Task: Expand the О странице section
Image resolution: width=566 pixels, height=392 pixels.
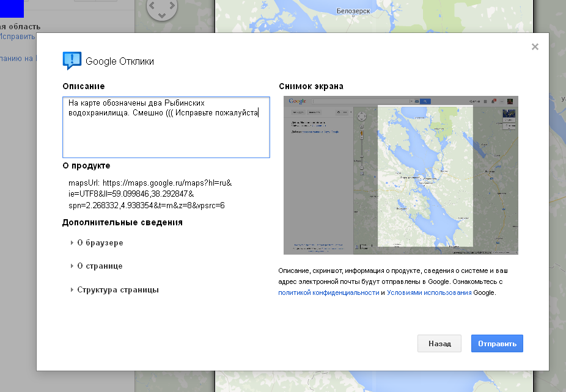Action: point(99,266)
